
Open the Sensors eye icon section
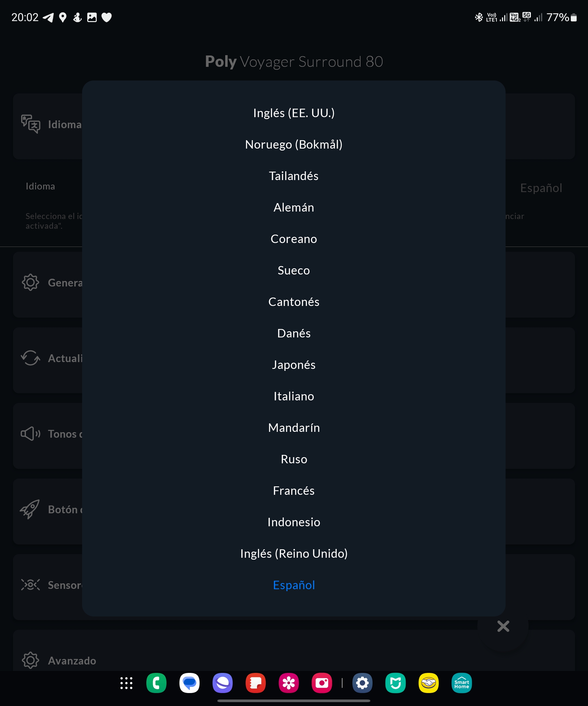tap(31, 585)
